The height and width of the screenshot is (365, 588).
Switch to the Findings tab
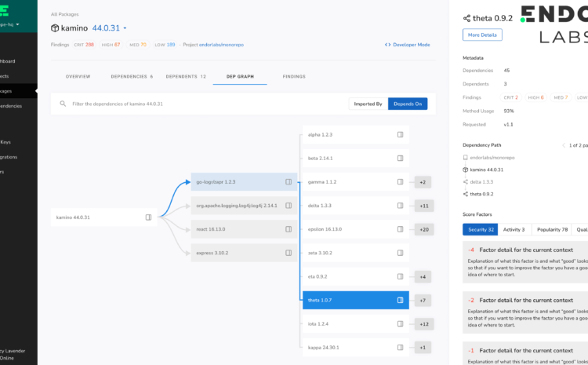pos(294,77)
